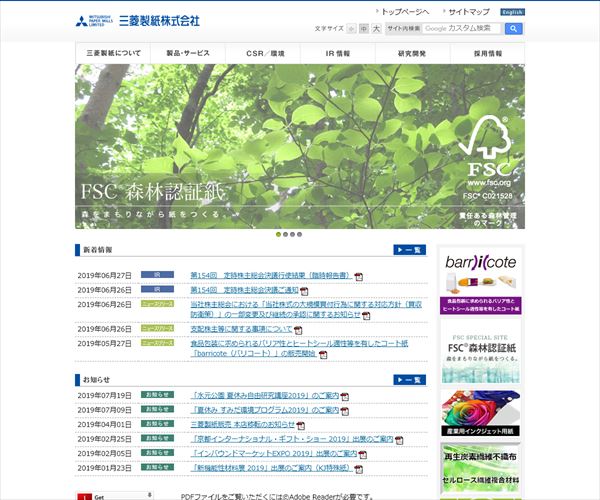Switch to English site
The image size is (600, 500).
[512, 12]
